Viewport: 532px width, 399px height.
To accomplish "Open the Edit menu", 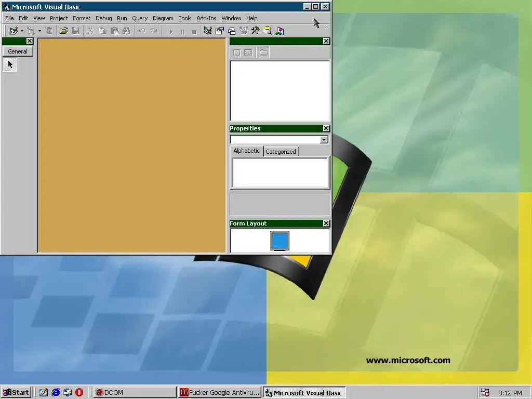I will pos(23,18).
